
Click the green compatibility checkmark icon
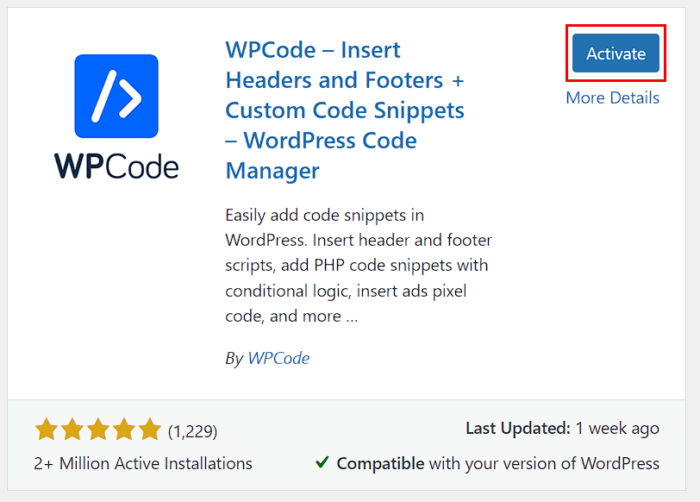(322, 462)
